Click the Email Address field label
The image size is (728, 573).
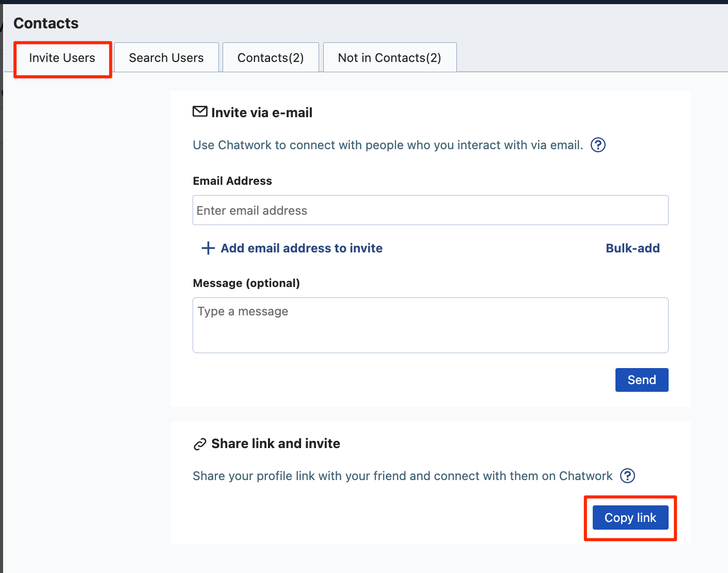click(x=232, y=181)
